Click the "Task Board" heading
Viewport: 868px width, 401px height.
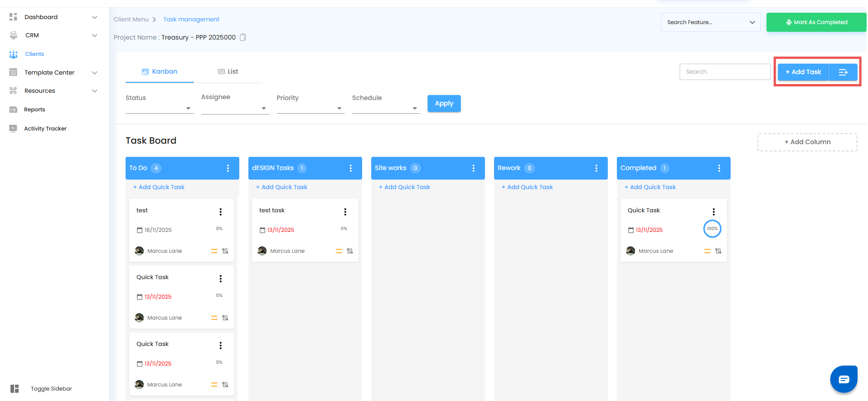(x=151, y=141)
